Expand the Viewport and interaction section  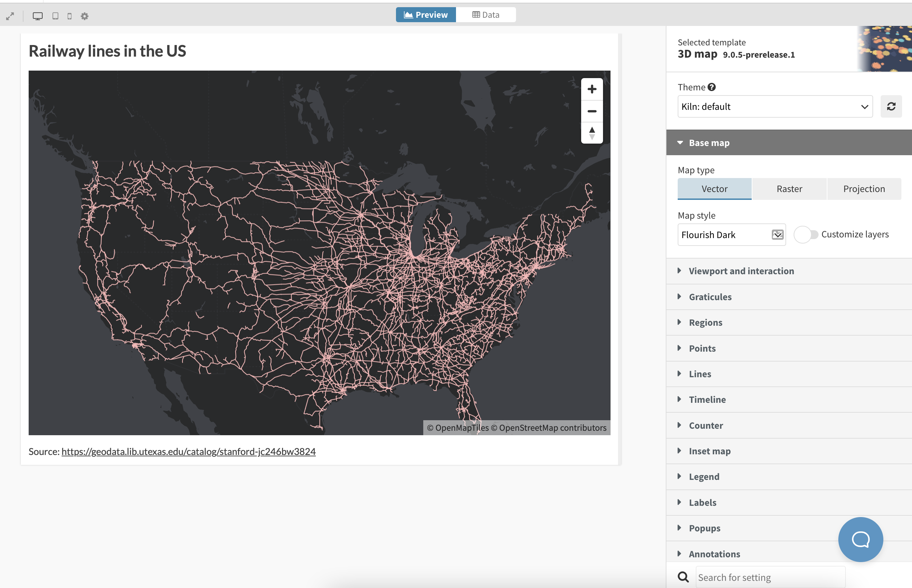(741, 271)
